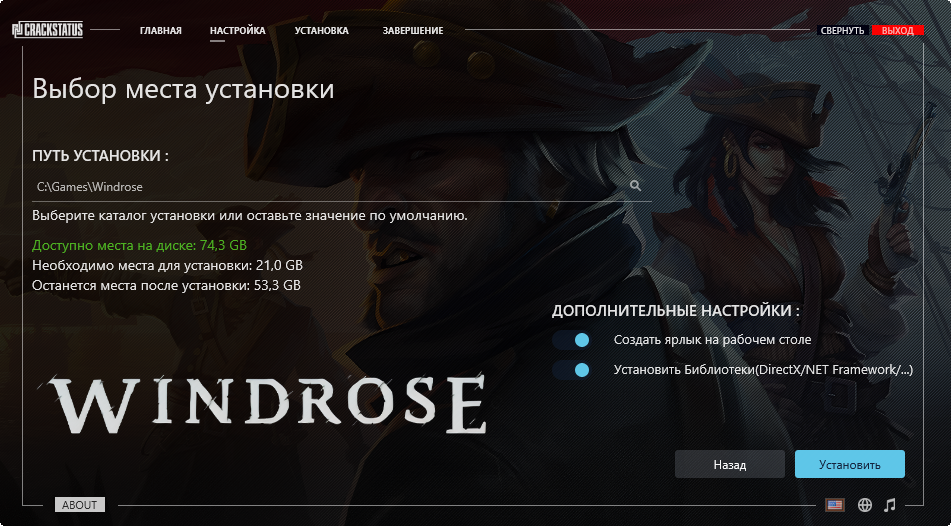951x526 pixels.
Task: Click the 'Установить Библиотеки' option label
Action: 763,369
